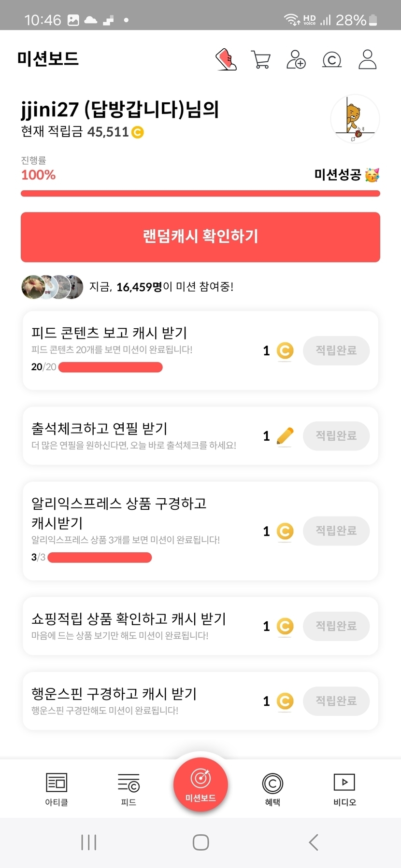Tap the red sneaker icon in header
This screenshot has height=868, width=401.
[x=226, y=59]
